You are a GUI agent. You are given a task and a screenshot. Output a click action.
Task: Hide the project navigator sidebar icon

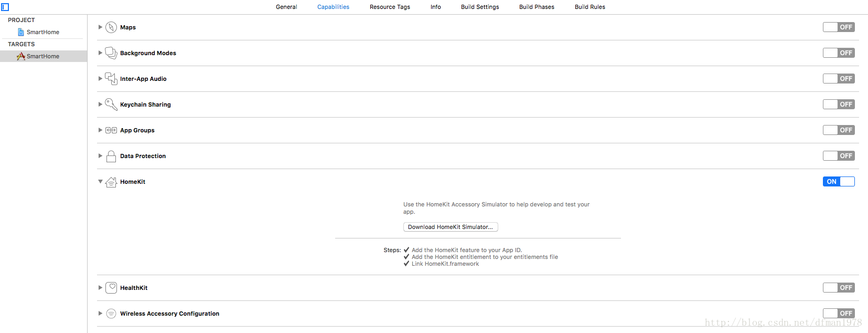coord(5,7)
